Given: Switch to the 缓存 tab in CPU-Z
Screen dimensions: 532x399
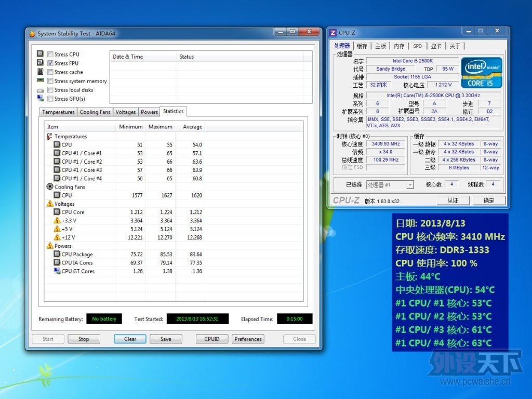Looking at the screenshot, I should click(362, 46).
